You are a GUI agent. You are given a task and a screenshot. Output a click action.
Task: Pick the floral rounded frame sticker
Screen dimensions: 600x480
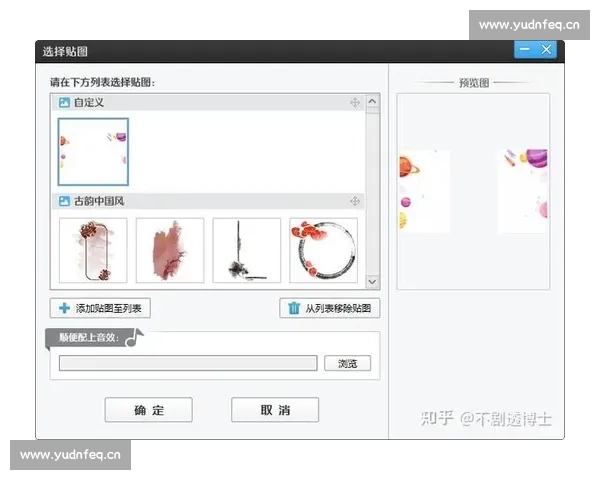click(x=93, y=250)
